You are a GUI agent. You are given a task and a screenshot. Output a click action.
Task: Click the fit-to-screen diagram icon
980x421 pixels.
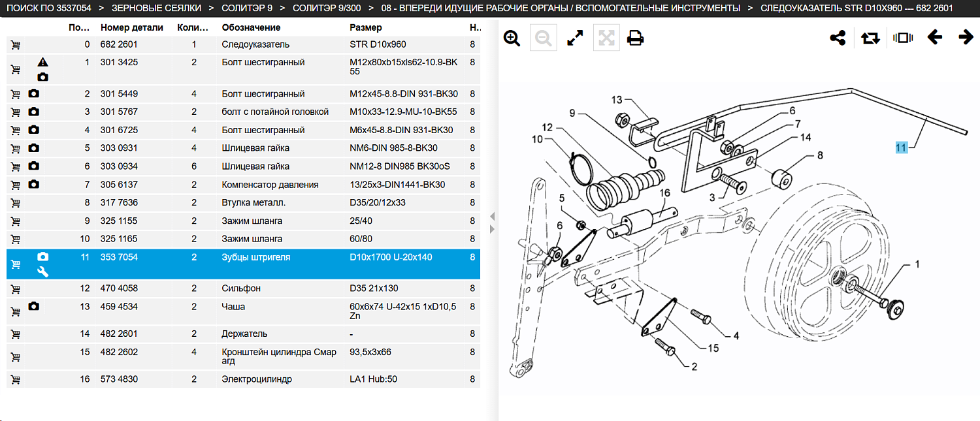(606, 39)
